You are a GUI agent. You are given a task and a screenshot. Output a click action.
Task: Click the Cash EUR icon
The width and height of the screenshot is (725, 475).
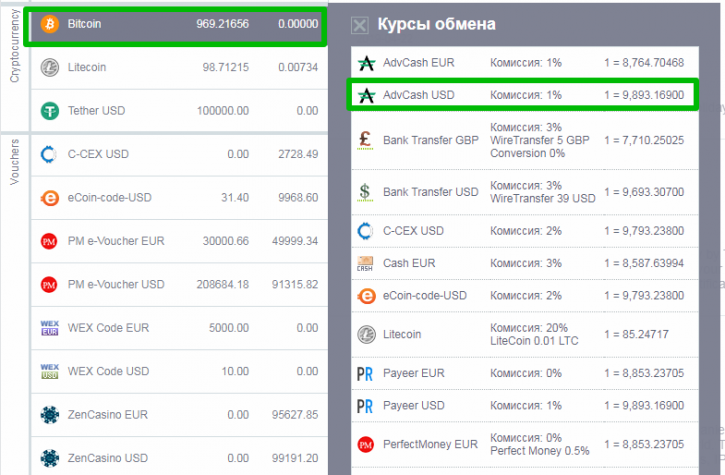pos(365,263)
